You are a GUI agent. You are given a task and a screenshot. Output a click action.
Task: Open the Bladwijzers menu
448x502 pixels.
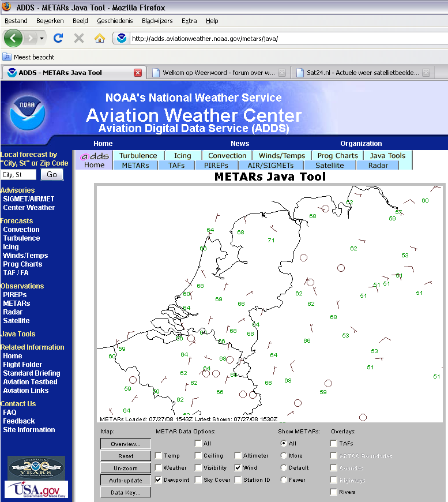point(157,21)
